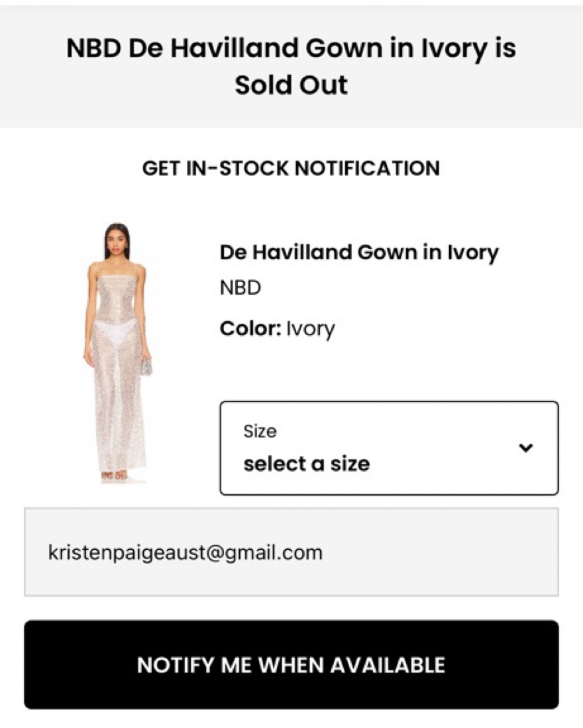The width and height of the screenshot is (583, 728).
Task: Click the "De Havilland Gown in Ivory" product title
Action: coord(359,252)
